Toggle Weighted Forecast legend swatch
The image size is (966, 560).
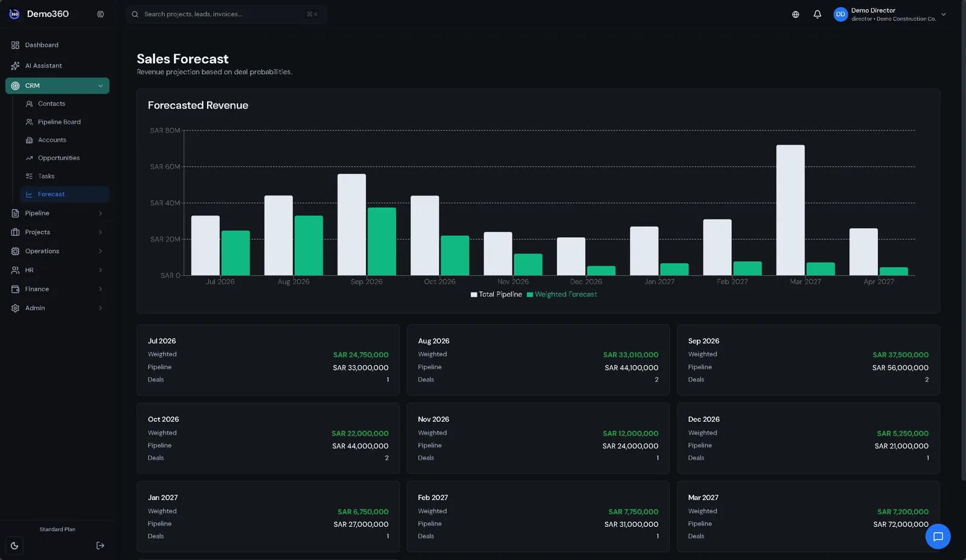tap(530, 294)
